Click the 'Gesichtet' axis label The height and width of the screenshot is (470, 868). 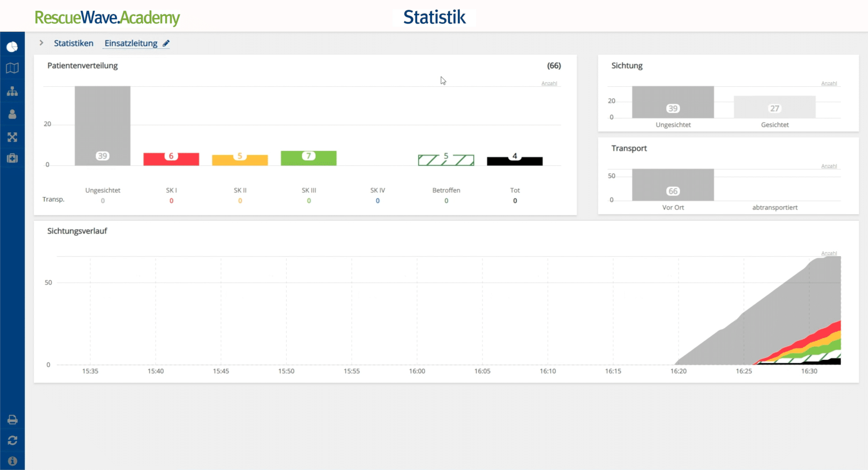click(775, 125)
